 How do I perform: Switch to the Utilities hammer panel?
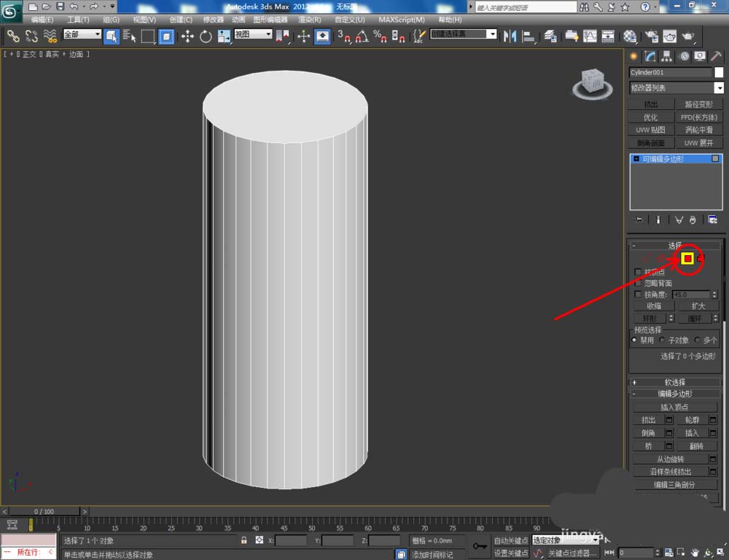coord(717,57)
